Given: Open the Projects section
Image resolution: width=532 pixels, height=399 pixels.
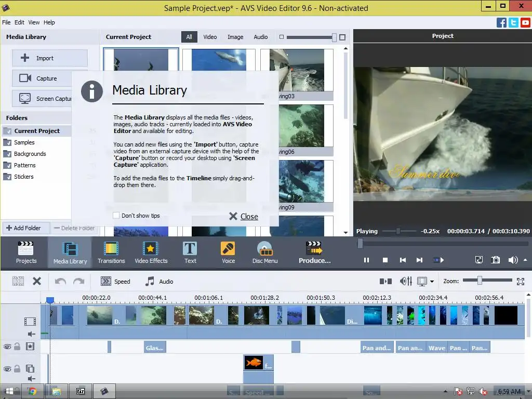Looking at the screenshot, I should click(x=26, y=252).
